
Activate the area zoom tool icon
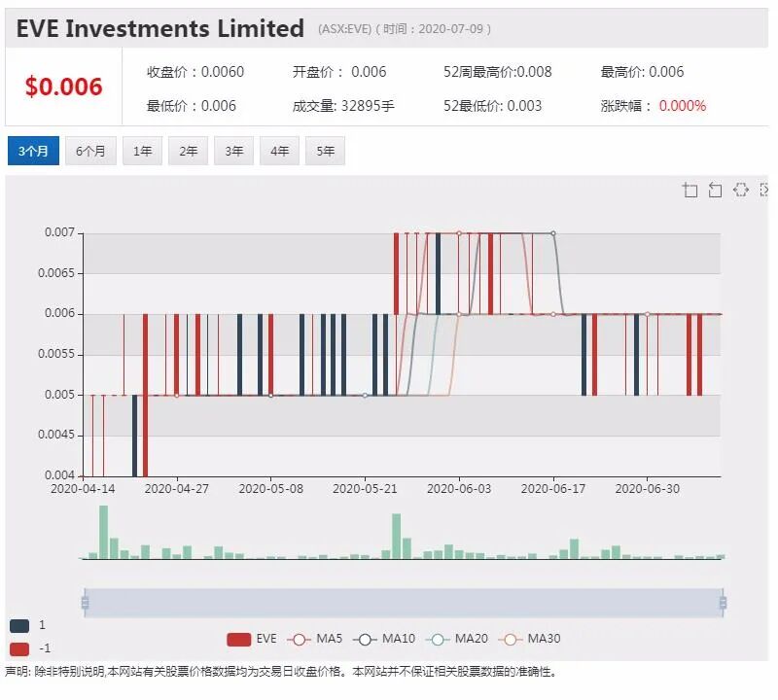coord(690,190)
